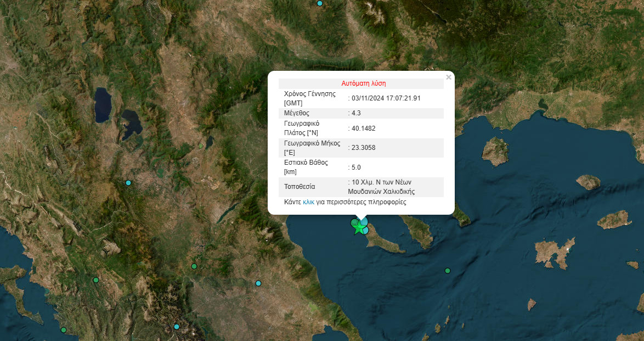Open the 'κλικ' link for more information
Image resolution: width=644 pixels, height=341 pixels.
[308, 202]
